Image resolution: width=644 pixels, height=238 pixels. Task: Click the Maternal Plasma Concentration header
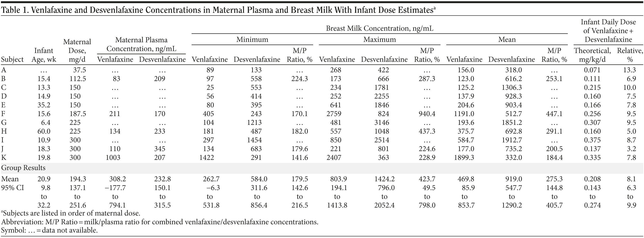click(x=141, y=44)
